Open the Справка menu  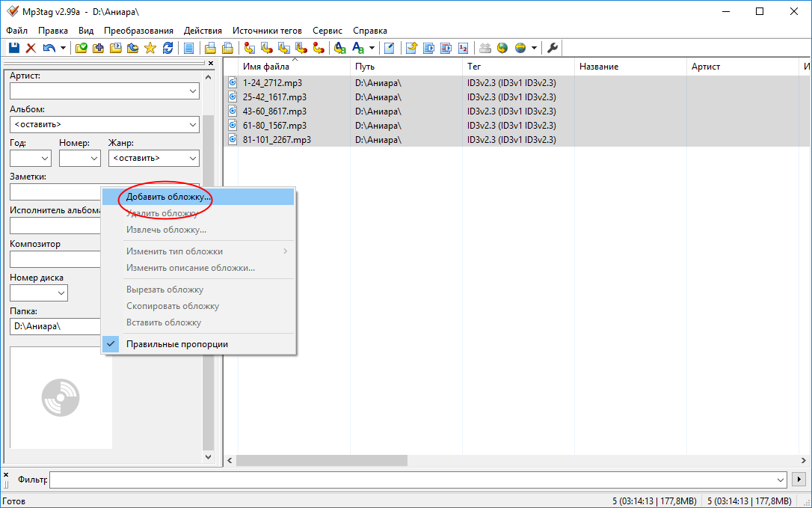coord(370,31)
